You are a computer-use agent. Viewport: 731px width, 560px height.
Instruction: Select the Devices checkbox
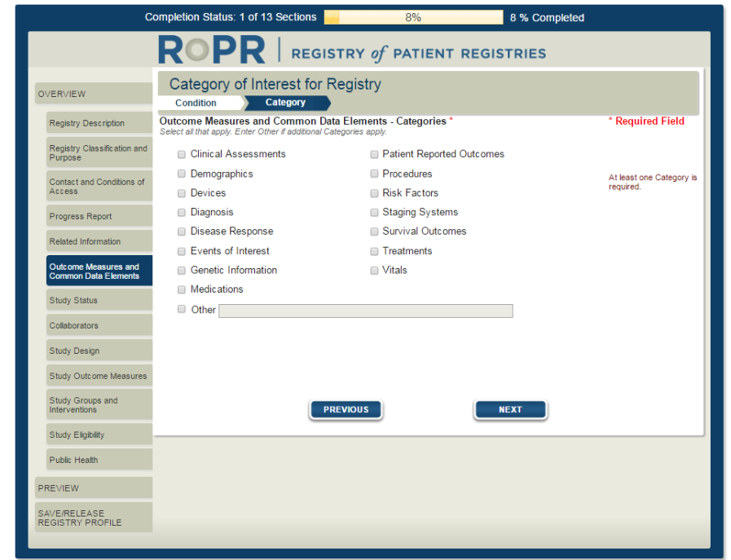coord(182,193)
